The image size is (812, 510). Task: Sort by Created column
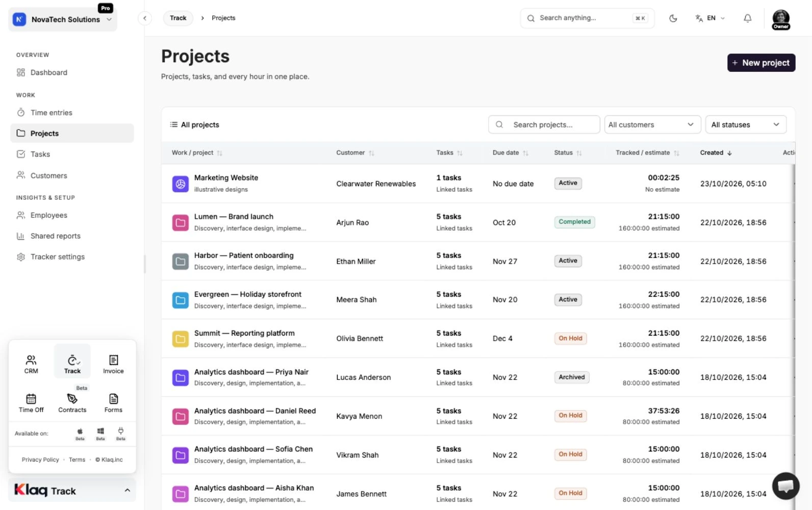click(716, 153)
